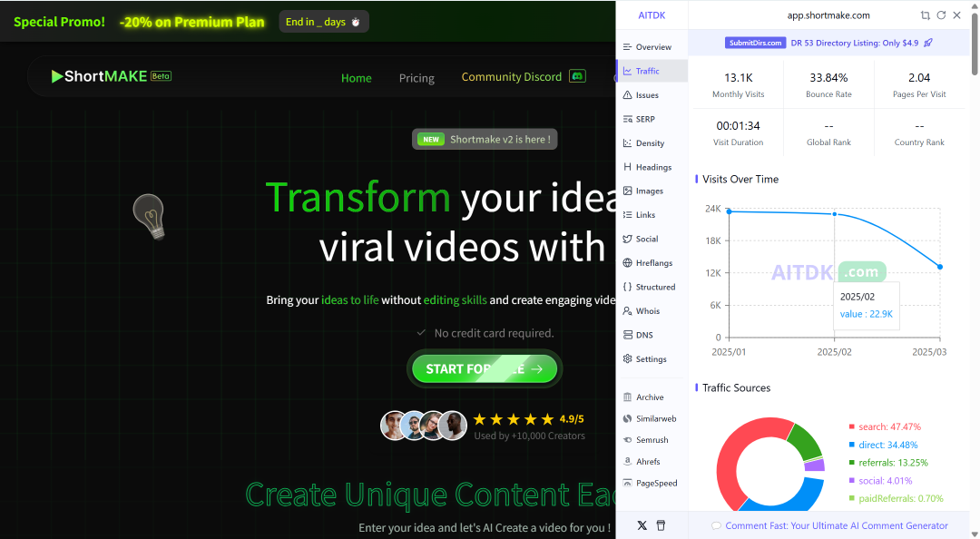Go to the Headings section

652,167
